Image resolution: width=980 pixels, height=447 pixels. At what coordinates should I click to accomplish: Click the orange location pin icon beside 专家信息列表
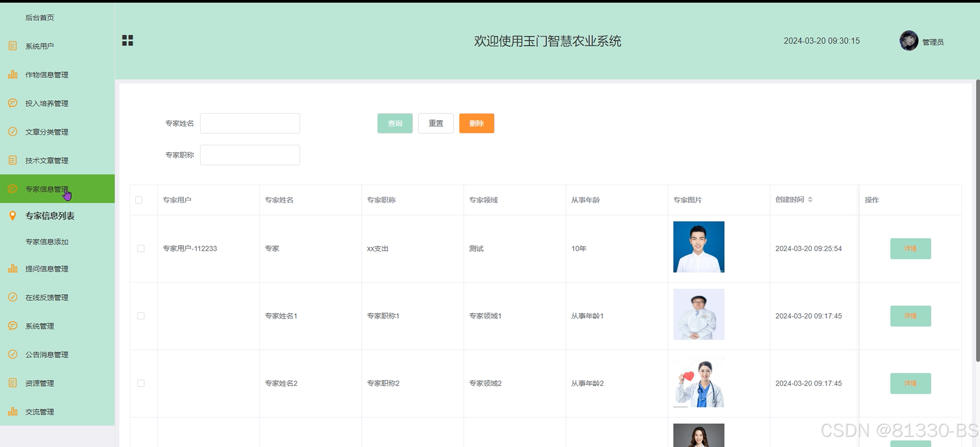pos(13,216)
